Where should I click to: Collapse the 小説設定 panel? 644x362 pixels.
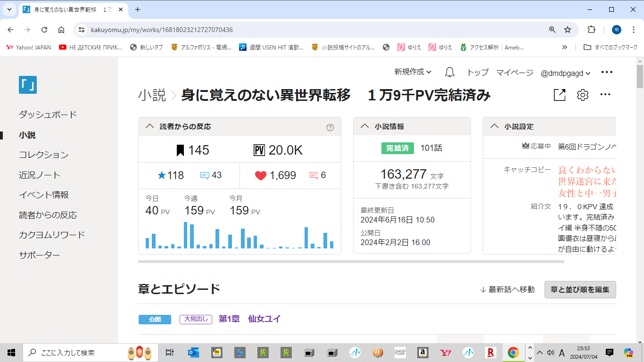pos(494,126)
